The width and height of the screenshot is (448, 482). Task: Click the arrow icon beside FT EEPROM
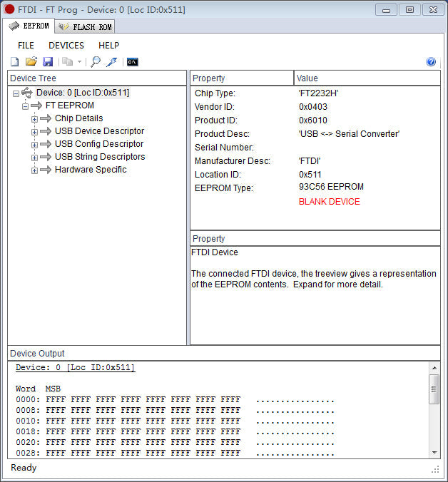tap(36, 106)
